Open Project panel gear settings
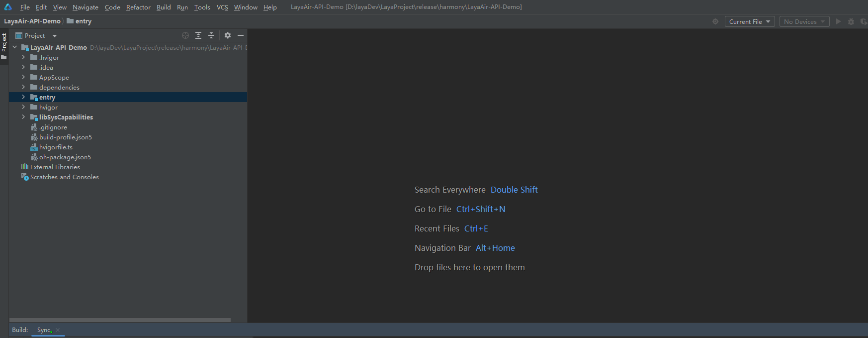Viewport: 868px width, 338px height. click(228, 35)
